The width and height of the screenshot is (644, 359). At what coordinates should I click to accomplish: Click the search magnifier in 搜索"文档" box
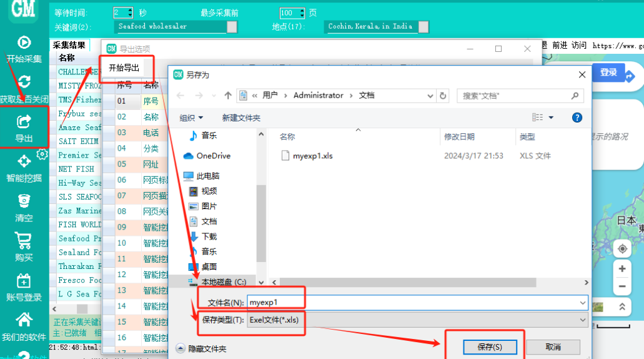575,96
